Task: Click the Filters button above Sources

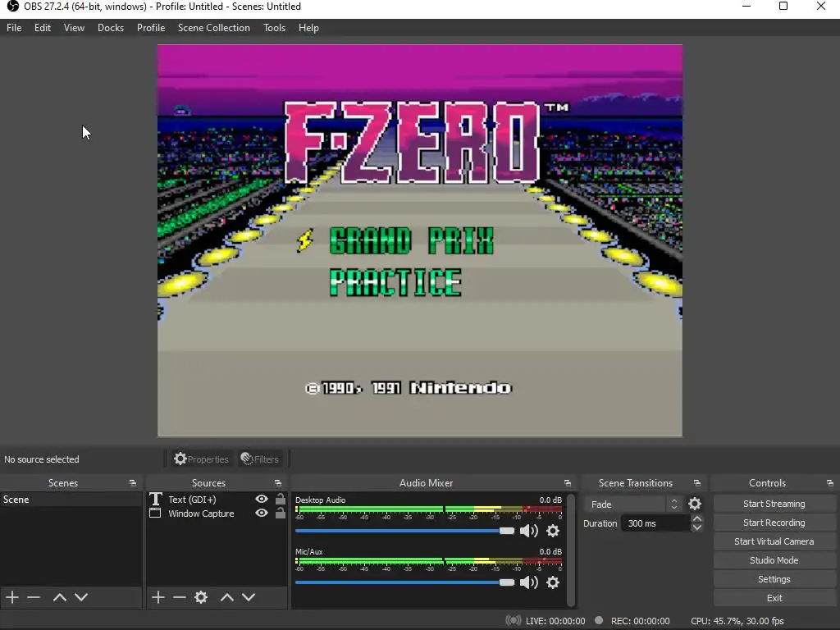Action: point(260,459)
